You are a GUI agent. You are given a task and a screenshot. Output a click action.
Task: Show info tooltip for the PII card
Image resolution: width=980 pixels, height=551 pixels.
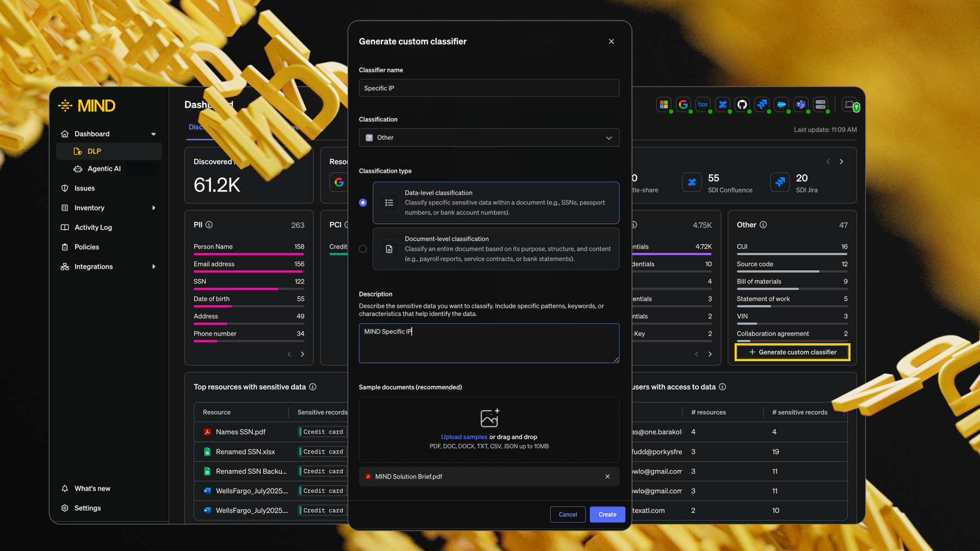pyautogui.click(x=209, y=225)
